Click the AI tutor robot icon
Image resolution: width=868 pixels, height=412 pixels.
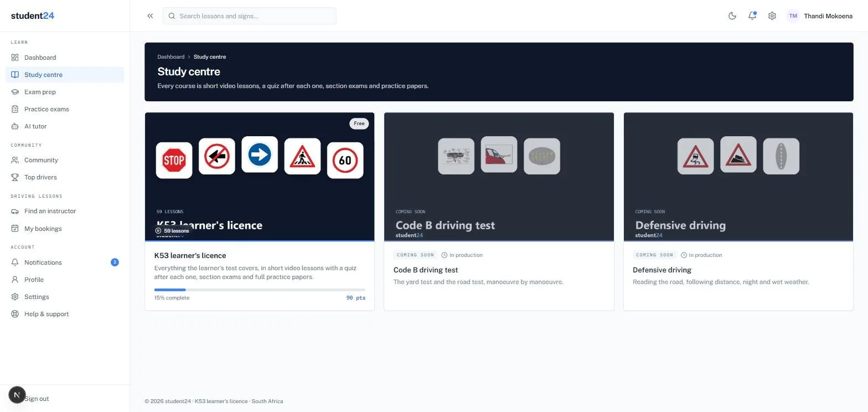[15, 126]
